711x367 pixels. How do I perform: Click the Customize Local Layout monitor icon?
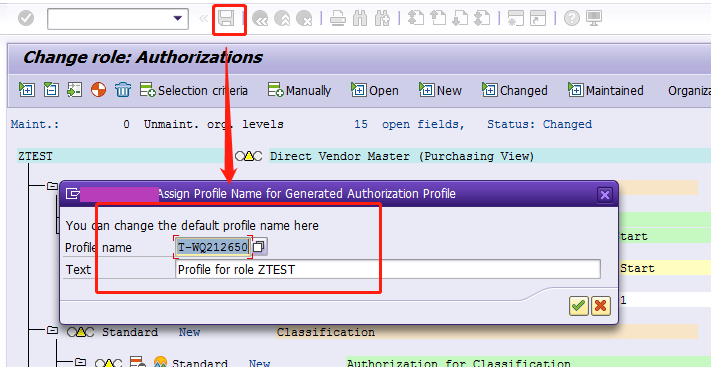(x=594, y=19)
